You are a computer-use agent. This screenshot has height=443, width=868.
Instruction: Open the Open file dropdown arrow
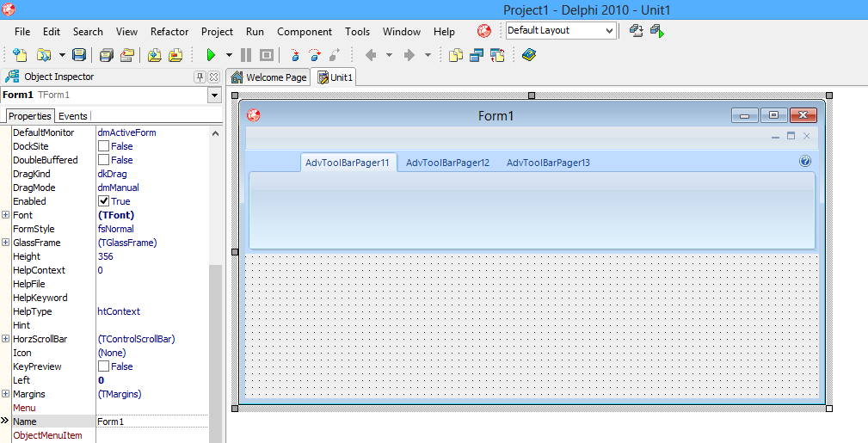pos(62,55)
